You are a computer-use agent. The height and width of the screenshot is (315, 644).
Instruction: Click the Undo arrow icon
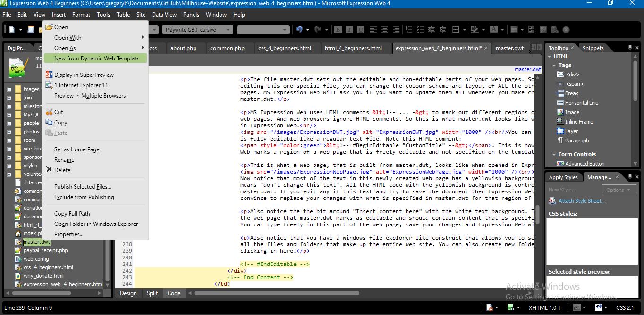click(299, 30)
